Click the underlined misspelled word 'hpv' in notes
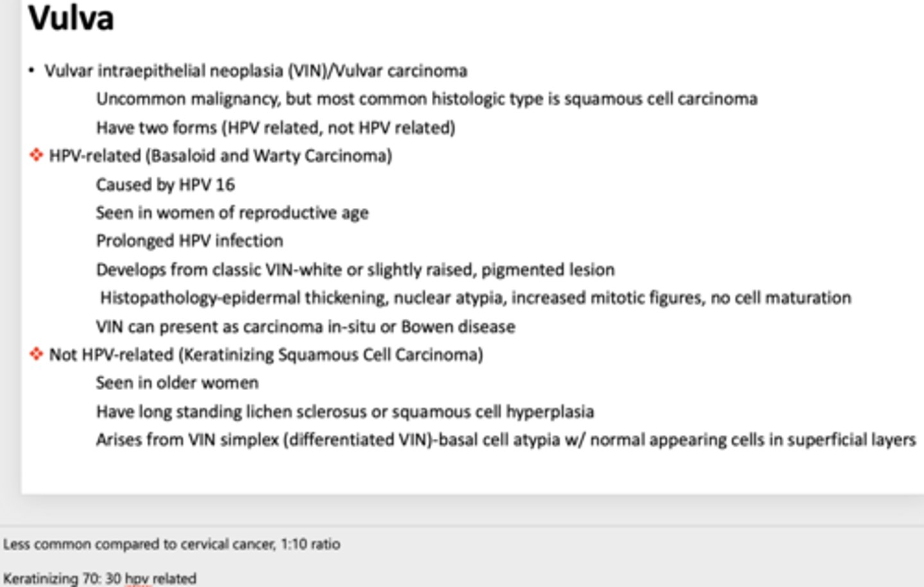This screenshot has width=924, height=587. click(x=137, y=578)
